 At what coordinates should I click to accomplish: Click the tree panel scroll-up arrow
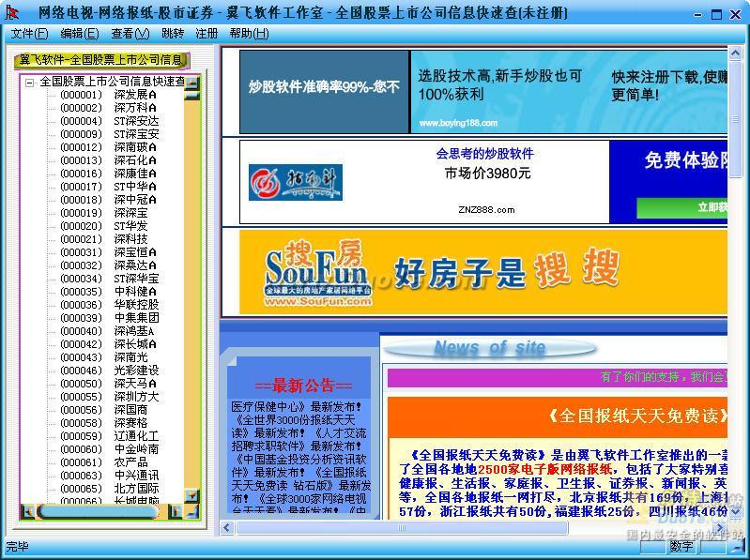(191, 83)
